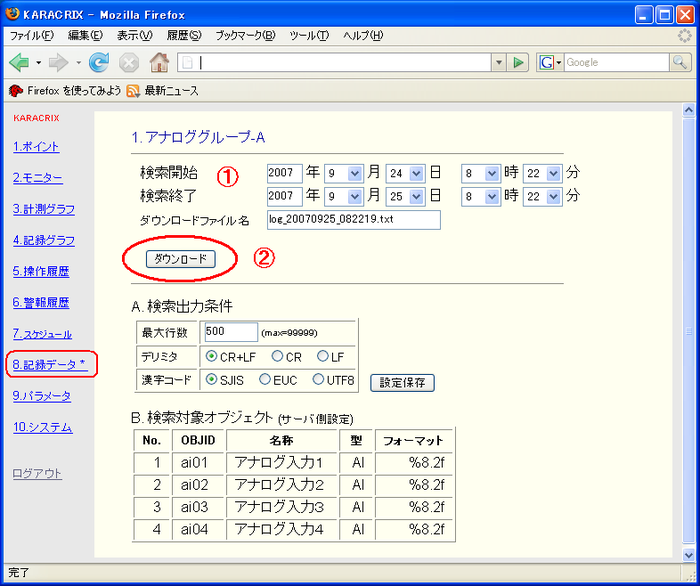Click the 最大行数 input showing 500
The height and width of the screenshot is (586, 700).
point(231,332)
